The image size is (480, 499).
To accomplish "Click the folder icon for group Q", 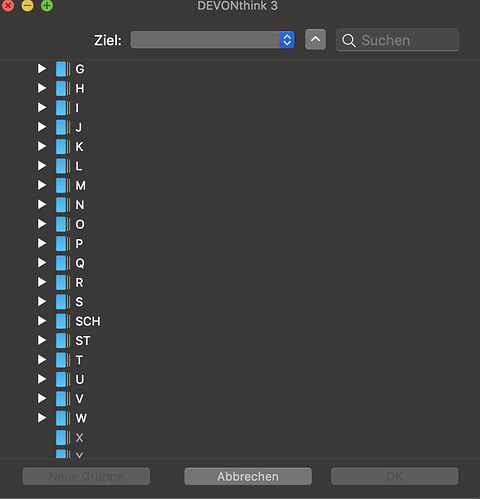I will (63, 263).
